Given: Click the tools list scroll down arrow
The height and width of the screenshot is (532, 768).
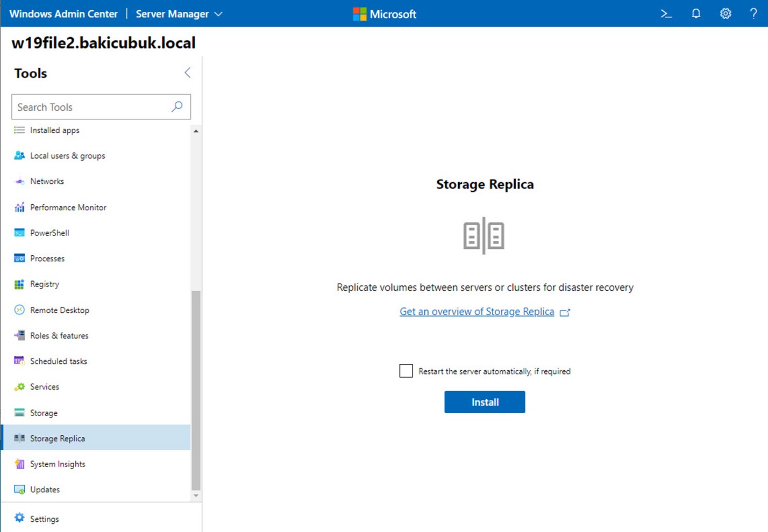Looking at the screenshot, I should (196, 495).
